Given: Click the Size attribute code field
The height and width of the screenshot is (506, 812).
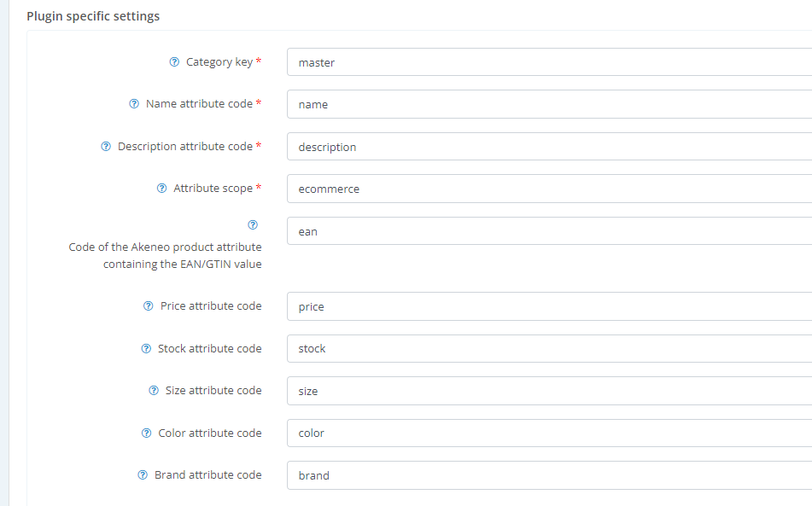Looking at the screenshot, I should 550,391.
